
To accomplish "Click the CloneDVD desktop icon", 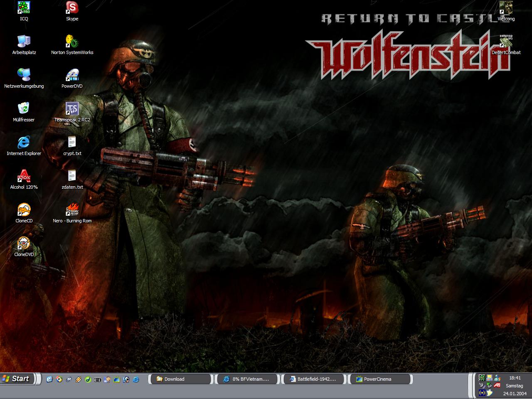I will point(24,244).
